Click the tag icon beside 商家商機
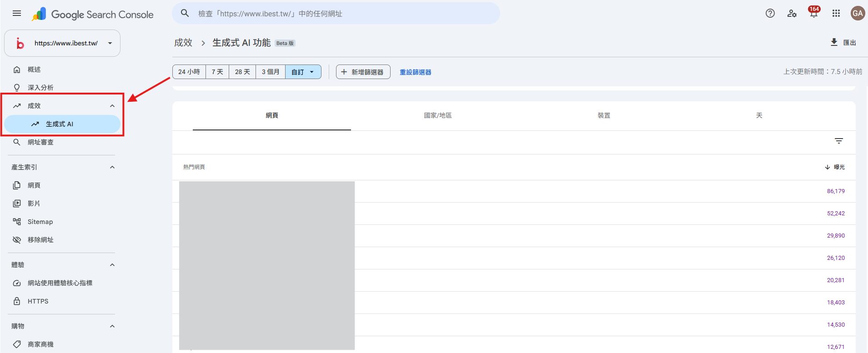 tap(17, 344)
